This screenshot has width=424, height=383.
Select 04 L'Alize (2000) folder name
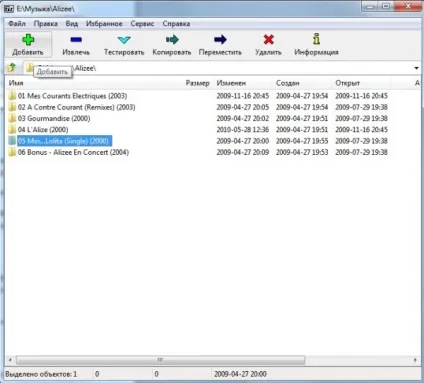43,130
